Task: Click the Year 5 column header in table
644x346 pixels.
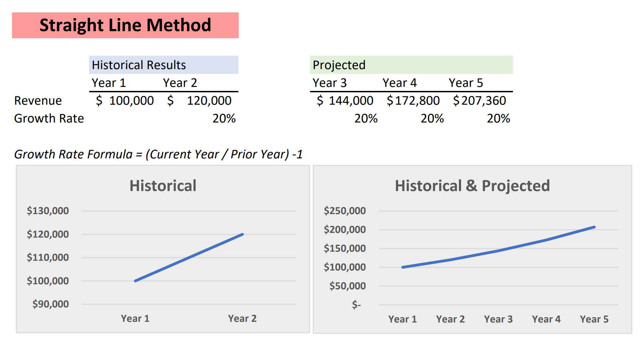Action: pos(466,83)
